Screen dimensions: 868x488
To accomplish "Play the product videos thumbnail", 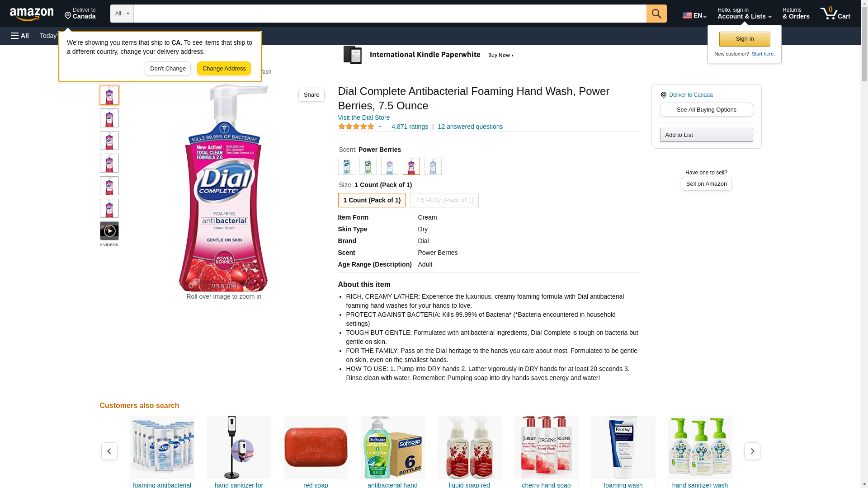I will tap(109, 231).
